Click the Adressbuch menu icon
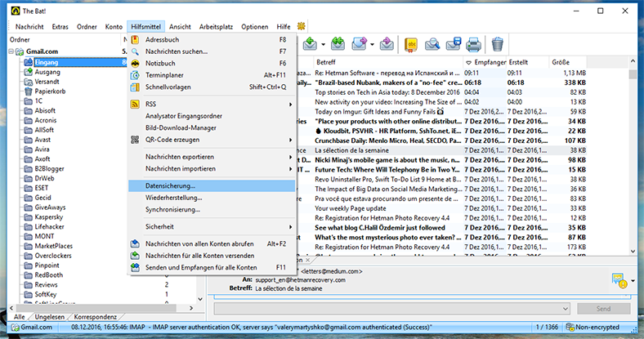 135,40
